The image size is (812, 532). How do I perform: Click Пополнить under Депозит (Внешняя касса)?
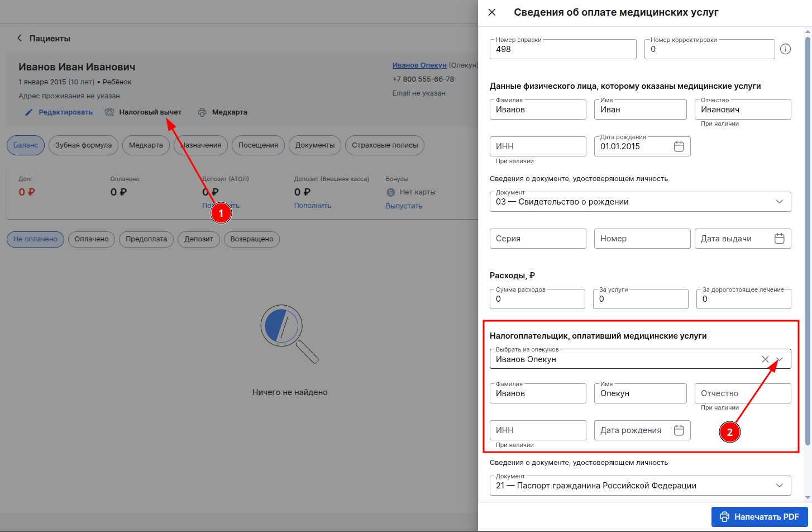[x=313, y=206]
